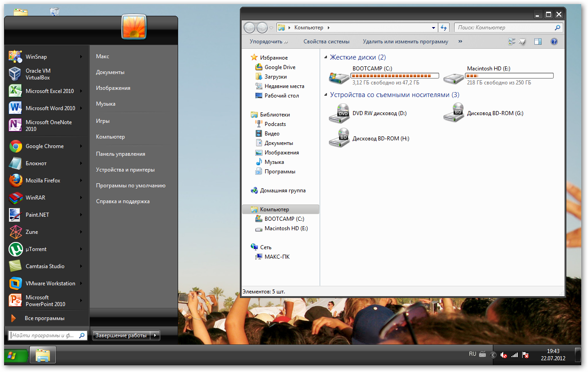This screenshot has height=372, width=588.
Task: Click Поиск: Компьютер search field
Action: pos(509,28)
